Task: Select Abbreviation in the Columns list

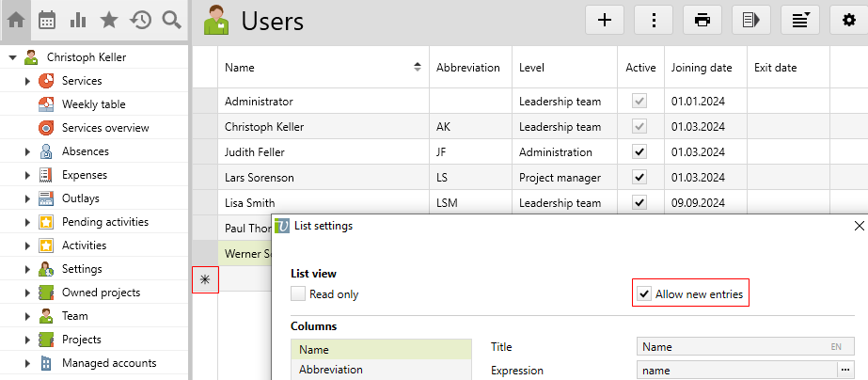Action: pos(333,370)
